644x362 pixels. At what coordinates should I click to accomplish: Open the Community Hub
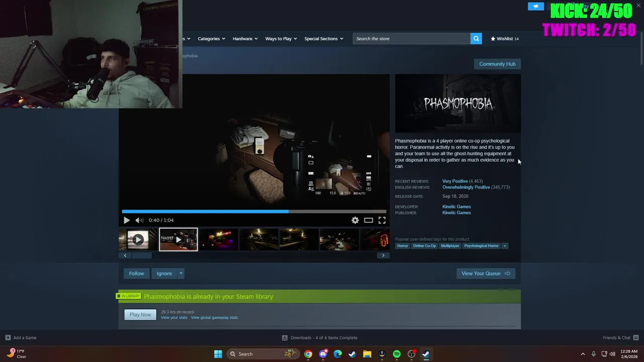pyautogui.click(x=497, y=64)
